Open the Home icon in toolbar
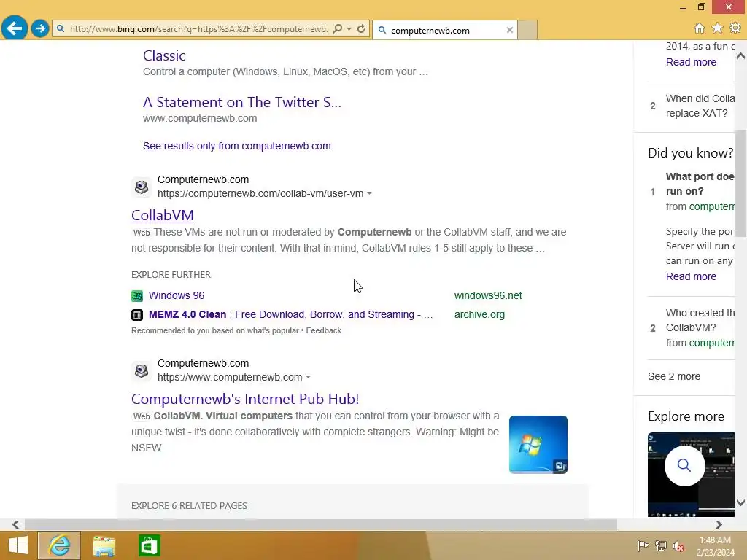747x560 pixels. tap(699, 28)
